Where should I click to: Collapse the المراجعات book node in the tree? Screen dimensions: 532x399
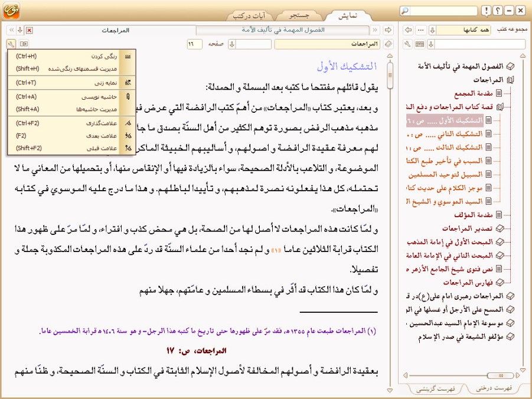click(510, 80)
